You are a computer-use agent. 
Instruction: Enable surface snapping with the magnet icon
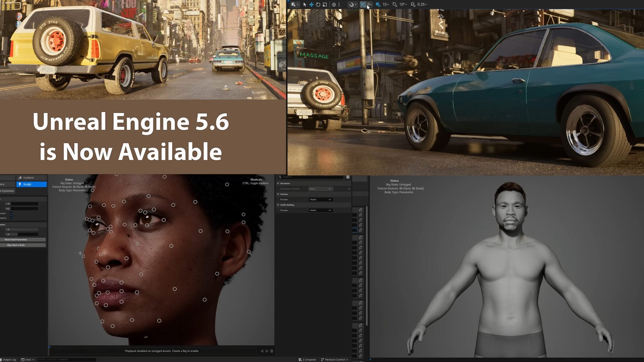[363, 5]
